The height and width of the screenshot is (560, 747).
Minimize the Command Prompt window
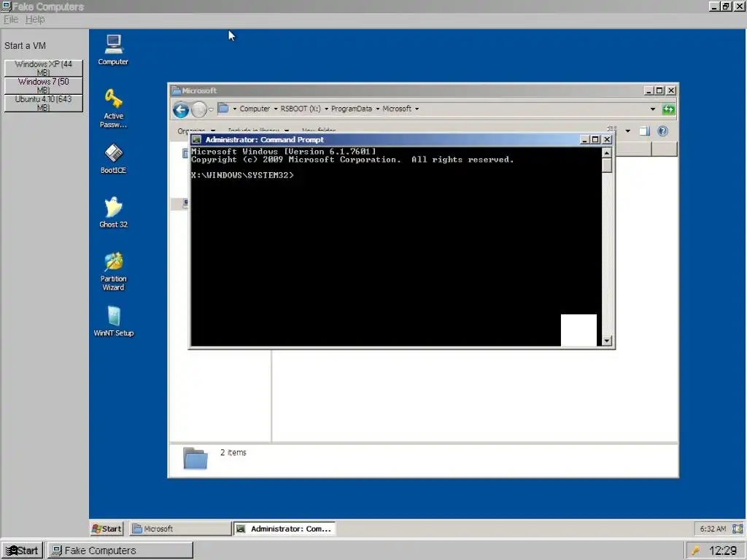pyautogui.click(x=585, y=139)
